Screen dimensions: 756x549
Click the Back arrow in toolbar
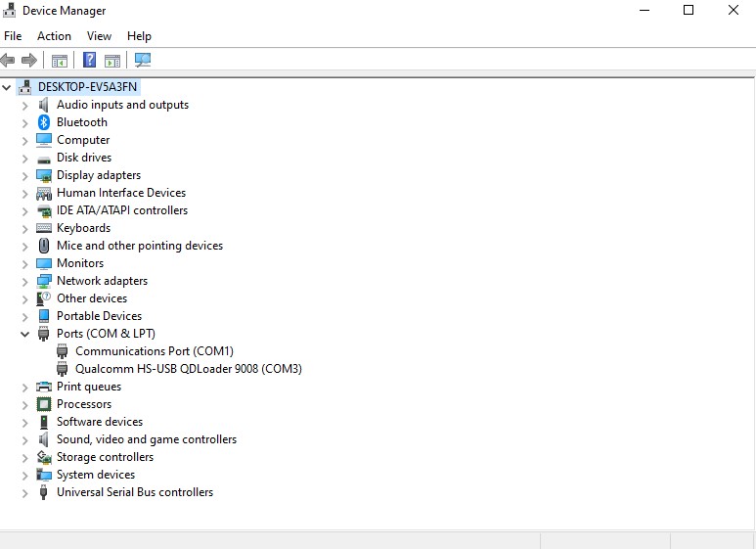point(9,61)
